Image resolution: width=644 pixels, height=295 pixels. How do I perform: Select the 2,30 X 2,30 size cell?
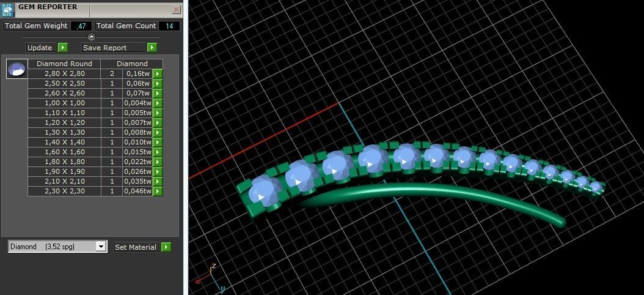[x=65, y=192]
